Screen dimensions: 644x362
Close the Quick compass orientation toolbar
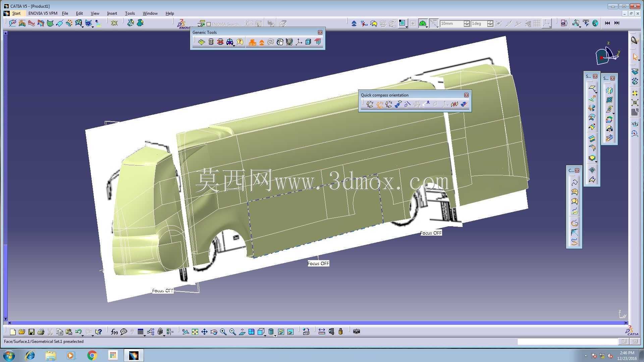[466, 95]
